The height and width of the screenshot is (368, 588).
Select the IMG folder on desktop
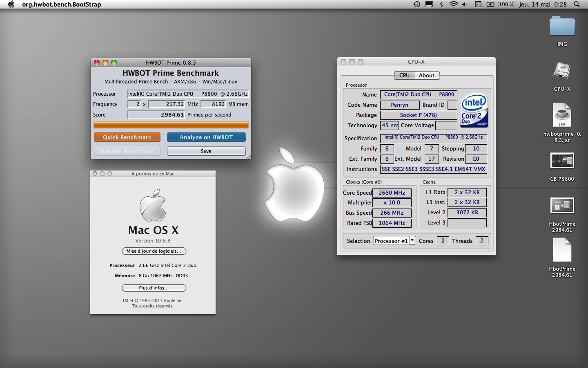pos(562,26)
